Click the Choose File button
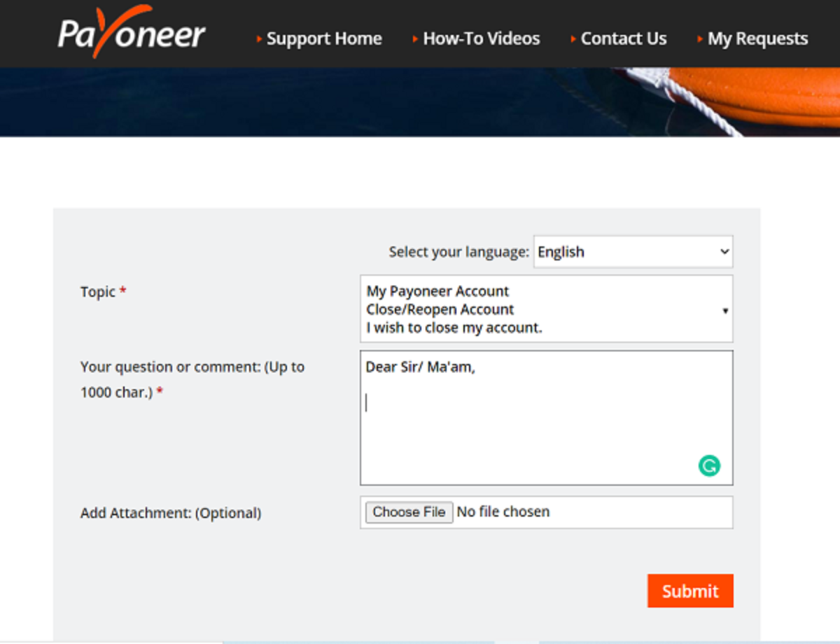The width and height of the screenshot is (840, 644). tap(409, 512)
